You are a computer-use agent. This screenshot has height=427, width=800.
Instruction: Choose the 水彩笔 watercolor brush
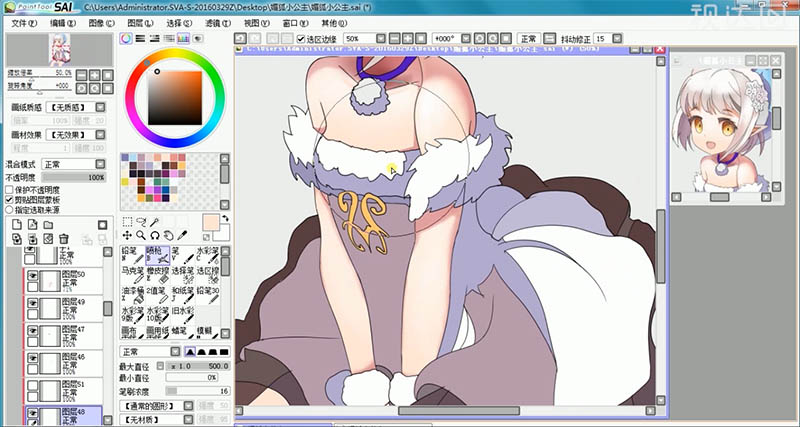208,255
